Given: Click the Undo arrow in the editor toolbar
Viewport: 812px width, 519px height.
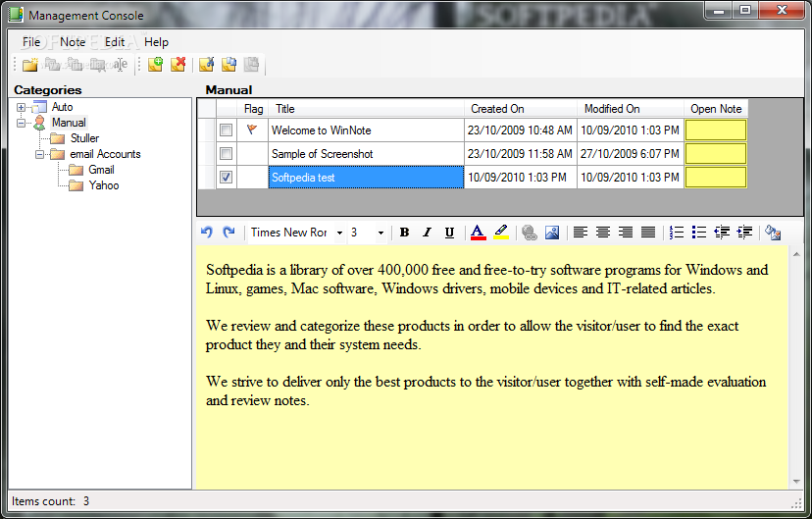Looking at the screenshot, I should click(207, 233).
